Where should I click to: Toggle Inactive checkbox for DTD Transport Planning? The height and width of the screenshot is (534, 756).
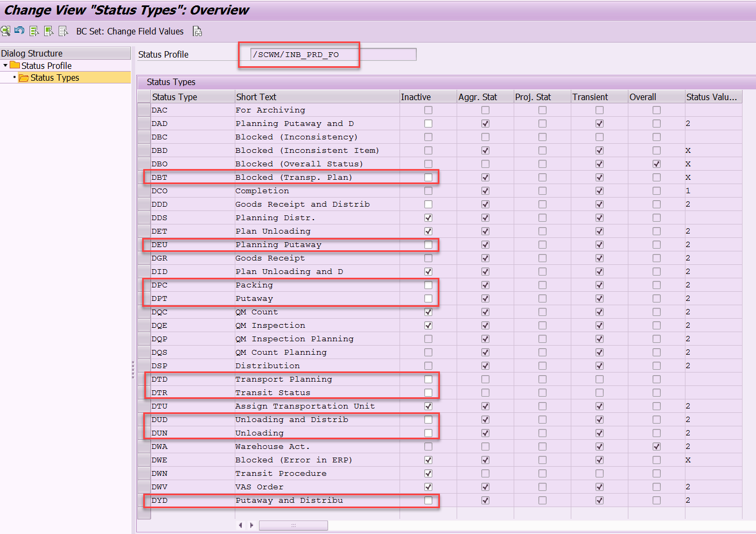click(x=428, y=379)
